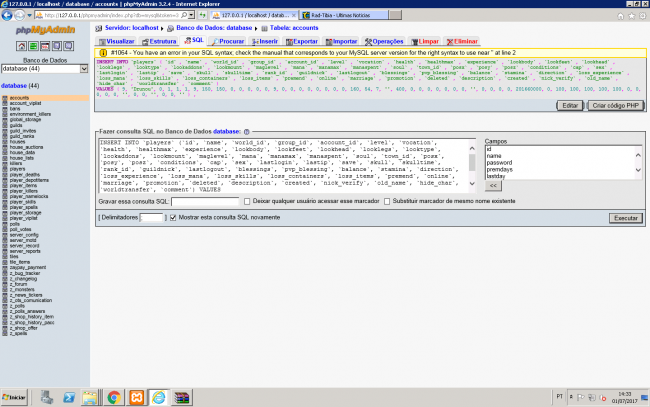
Task: Click the table icon beside z_spells
Action: coord(5,333)
